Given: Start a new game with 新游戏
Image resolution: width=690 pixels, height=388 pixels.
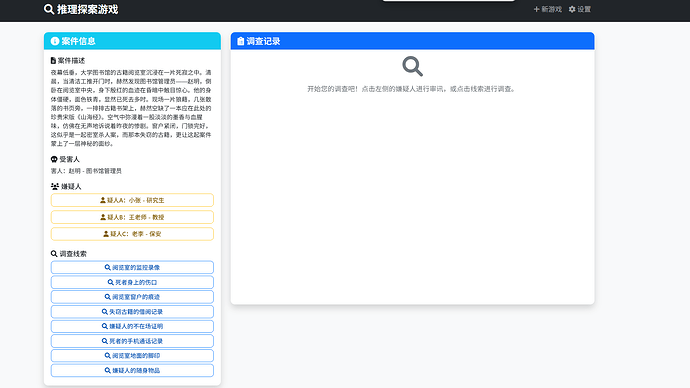Looking at the screenshot, I should click(548, 9).
